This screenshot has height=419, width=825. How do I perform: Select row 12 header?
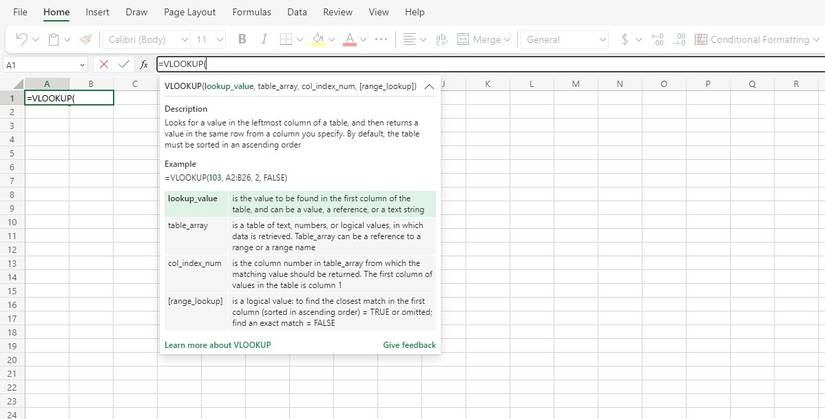[12, 250]
